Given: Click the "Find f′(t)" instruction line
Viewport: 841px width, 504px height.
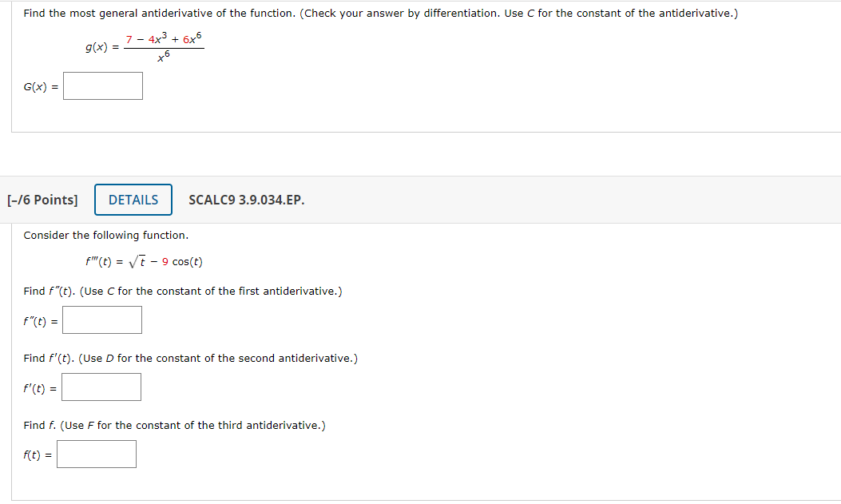Looking at the screenshot, I should tap(190, 358).
